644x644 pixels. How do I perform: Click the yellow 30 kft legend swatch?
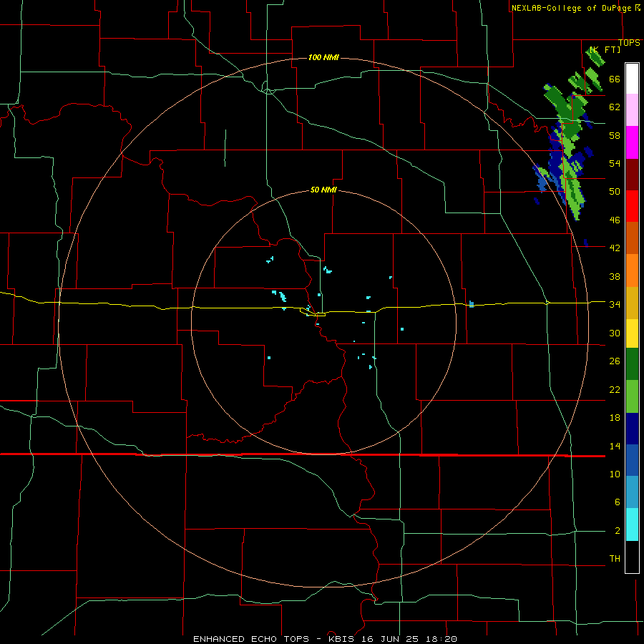(632, 333)
